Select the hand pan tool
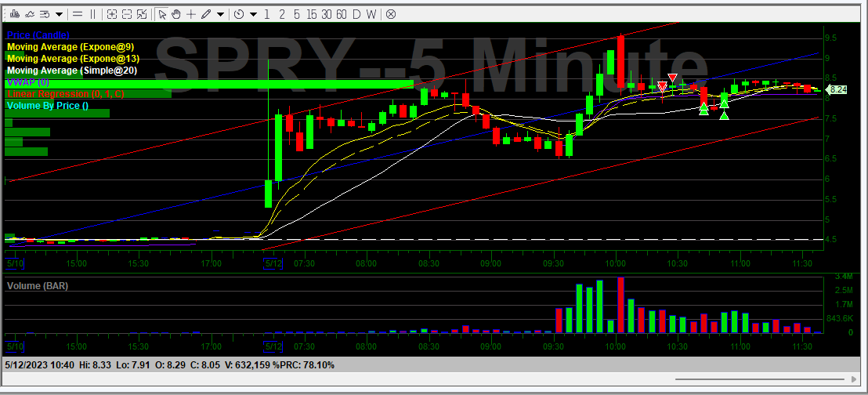The image size is (868, 395). [x=176, y=14]
